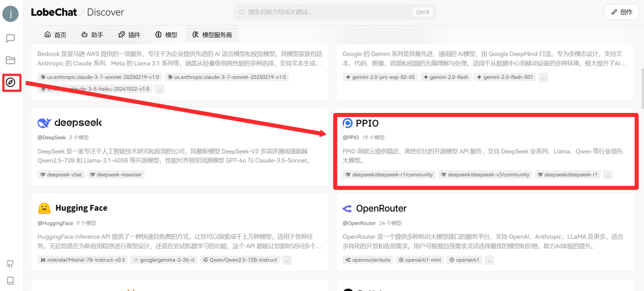The height and width of the screenshot is (291, 644).
Task: Open the user avatar "j" menu
Action: (11, 13)
